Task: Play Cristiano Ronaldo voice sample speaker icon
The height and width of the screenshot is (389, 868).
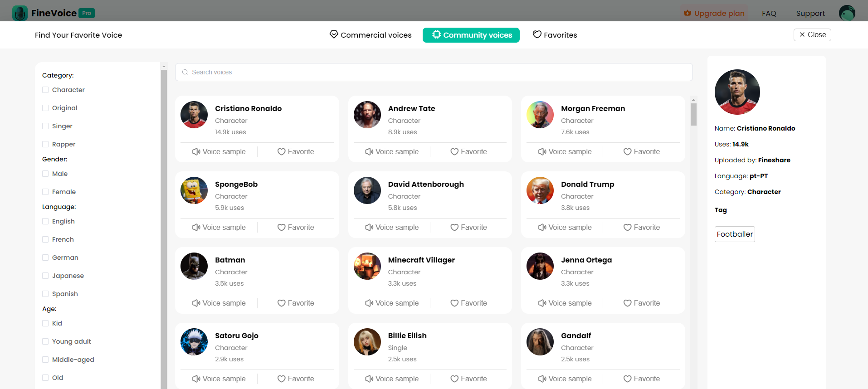Action: 196,151
